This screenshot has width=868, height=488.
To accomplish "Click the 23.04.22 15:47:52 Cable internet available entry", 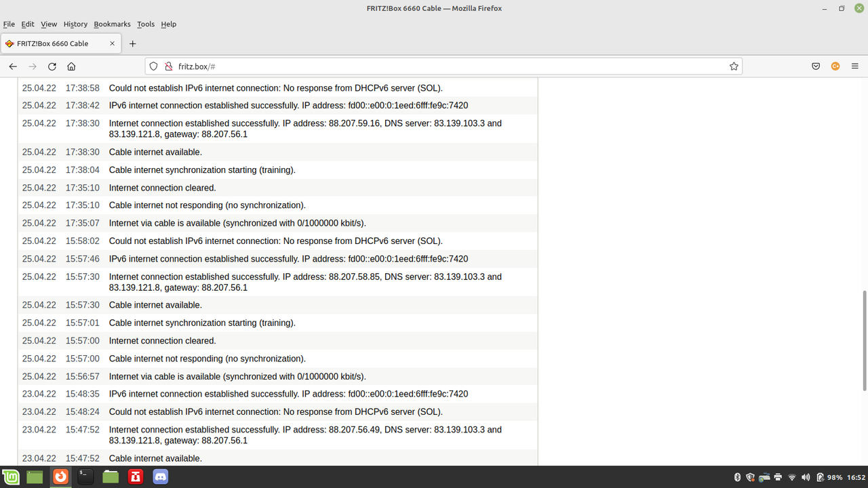I will click(278, 457).
